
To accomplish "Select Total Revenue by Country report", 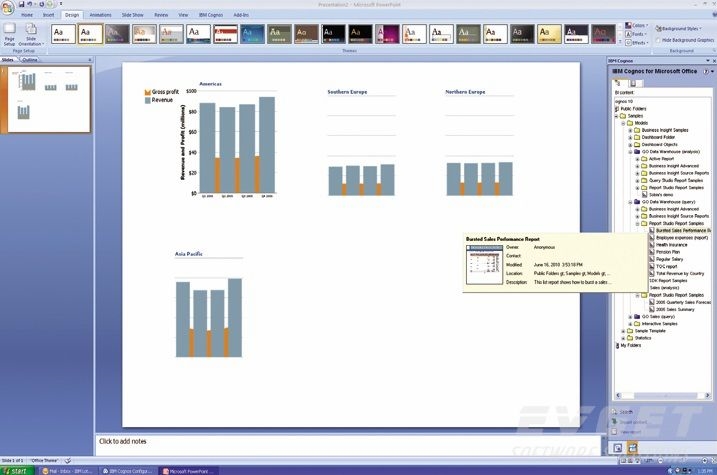I will click(680, 273).
